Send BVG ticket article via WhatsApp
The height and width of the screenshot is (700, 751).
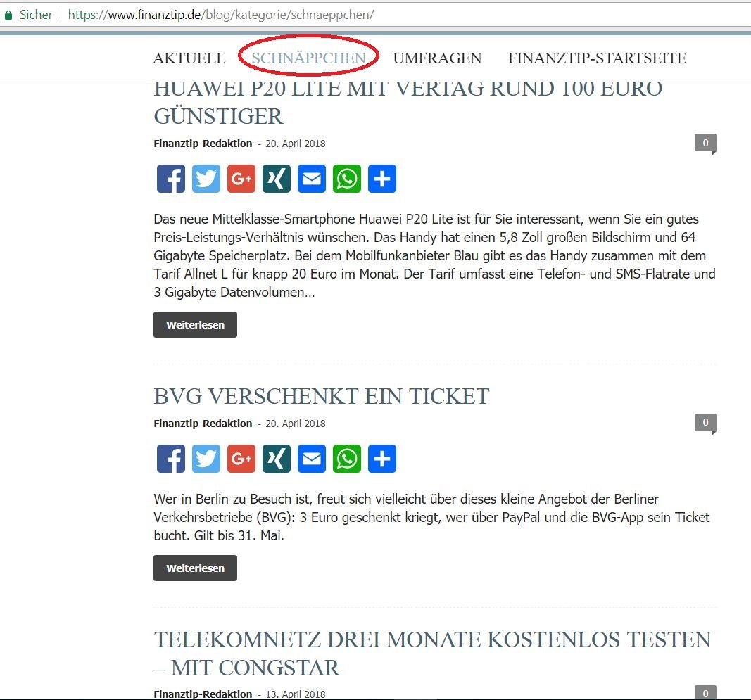(347, 459)
